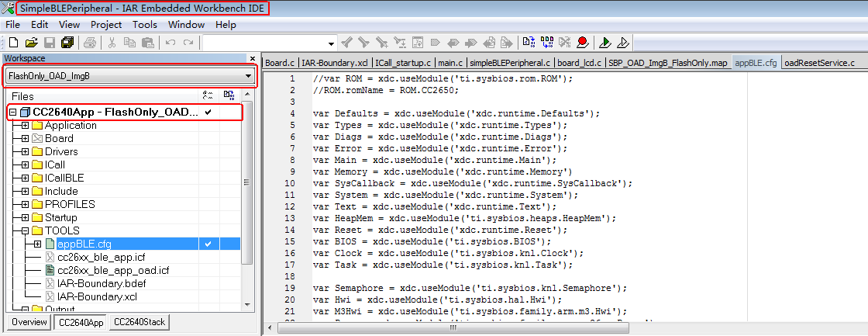Select the Overview workspace tab
This screenshot has width=868, height=336.
point(29,322)
